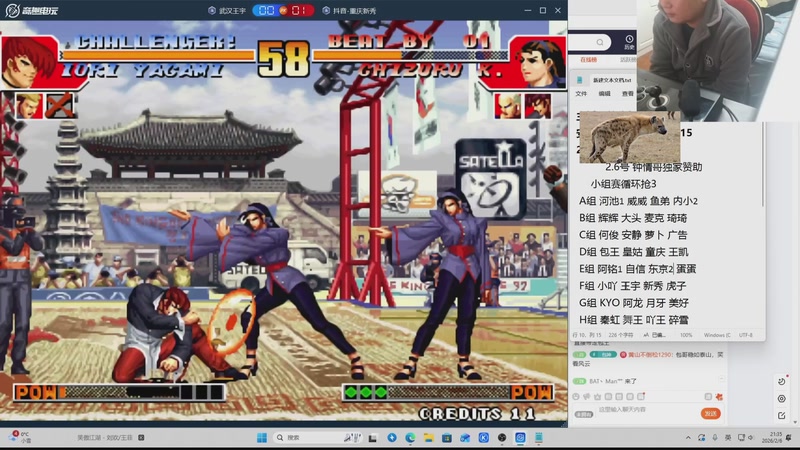800x450 pixels.
Task: Click the '2.6号 钟情哥独家赞助' text line
Action: pos(654,167)
